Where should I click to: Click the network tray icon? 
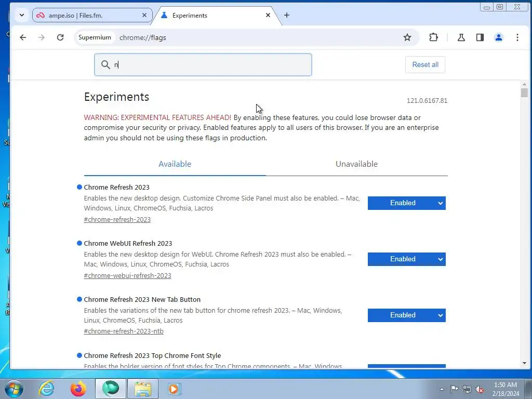pyautogui.click(x=467, y=389)
